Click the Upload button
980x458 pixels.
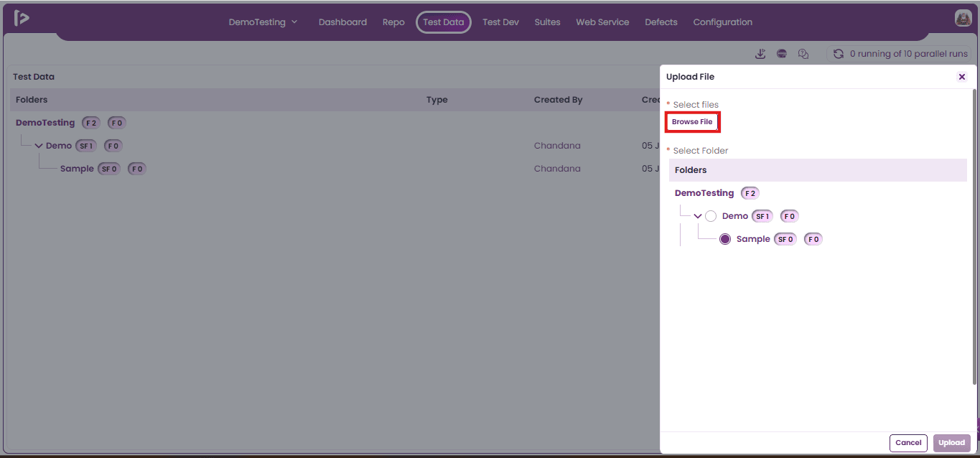952,443
